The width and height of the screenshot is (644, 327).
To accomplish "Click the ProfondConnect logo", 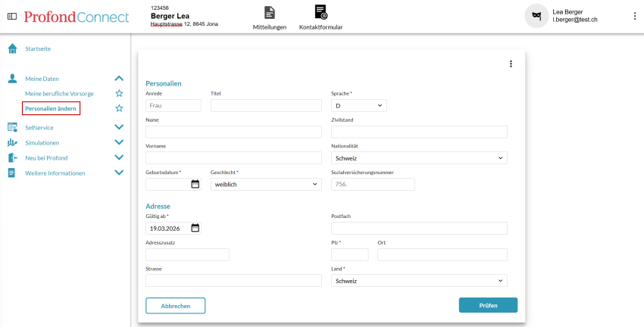I will pos(77,17).
